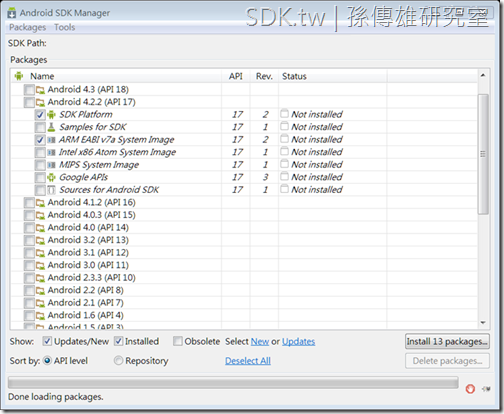Click the New selection link

tap(260, 342)
